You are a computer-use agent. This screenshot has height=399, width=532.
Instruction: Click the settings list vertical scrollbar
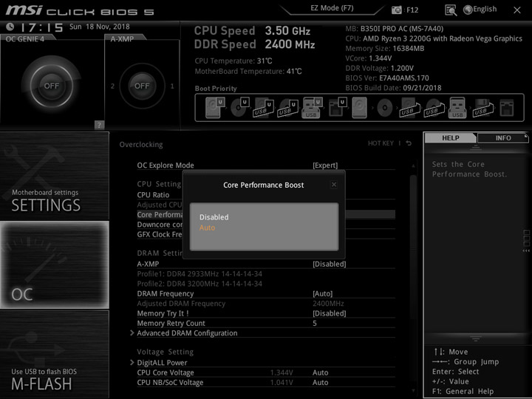(413, 248)
